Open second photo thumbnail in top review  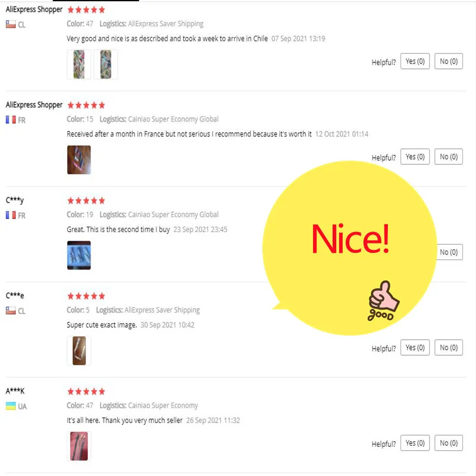click(106, 64)
